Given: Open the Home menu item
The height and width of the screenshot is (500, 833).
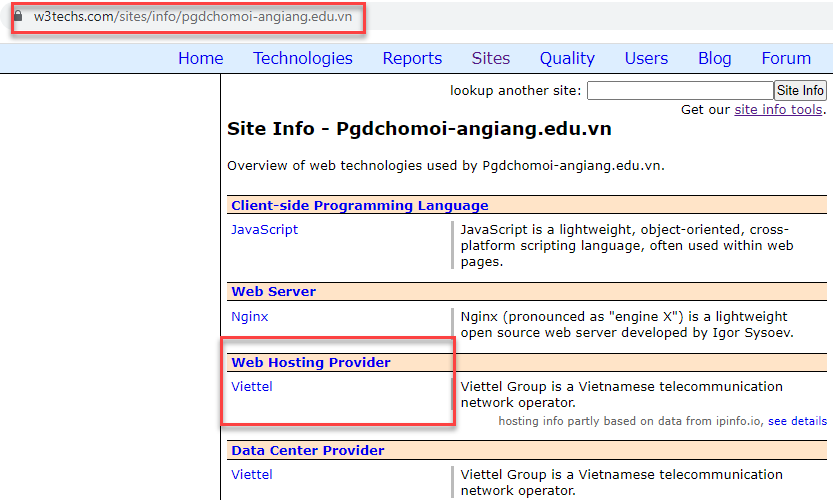Looking at the screenshot, I should pos(201,58).
